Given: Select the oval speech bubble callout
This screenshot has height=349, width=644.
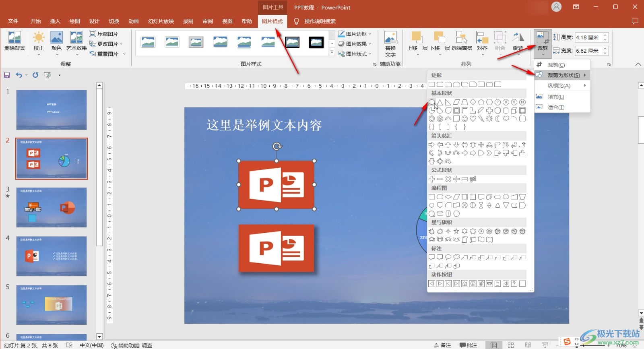Looking at the screenshot, I should [x=448, y=257].
